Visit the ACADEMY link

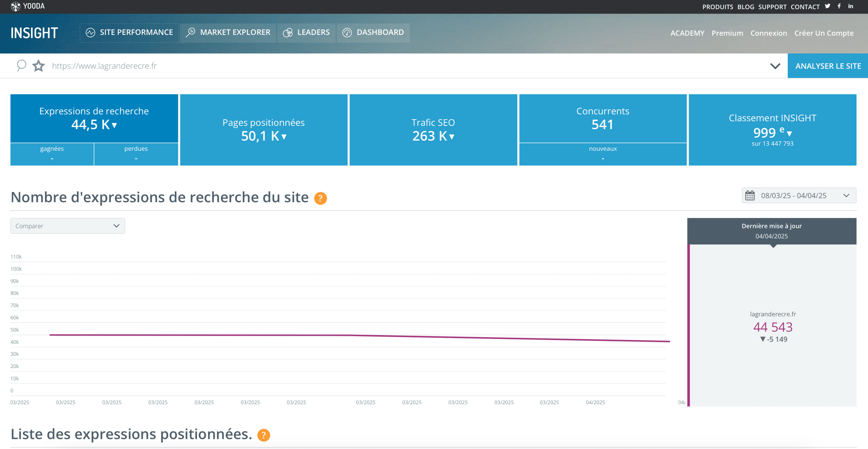click(687, 33)
